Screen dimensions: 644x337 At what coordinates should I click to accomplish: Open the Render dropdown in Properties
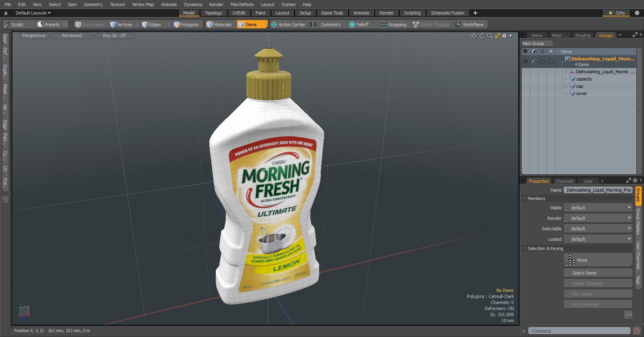tap(598, 218)
